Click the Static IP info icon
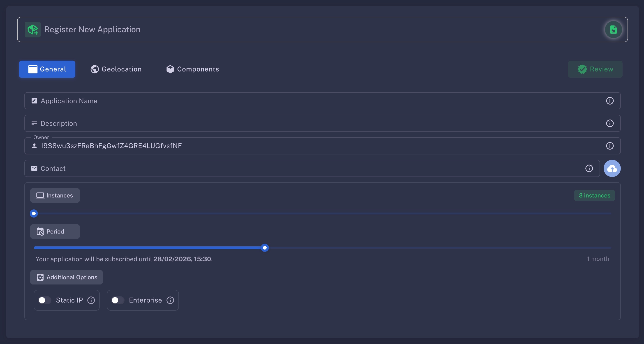This screenshot has width=644, height=344. pos(91,300)
